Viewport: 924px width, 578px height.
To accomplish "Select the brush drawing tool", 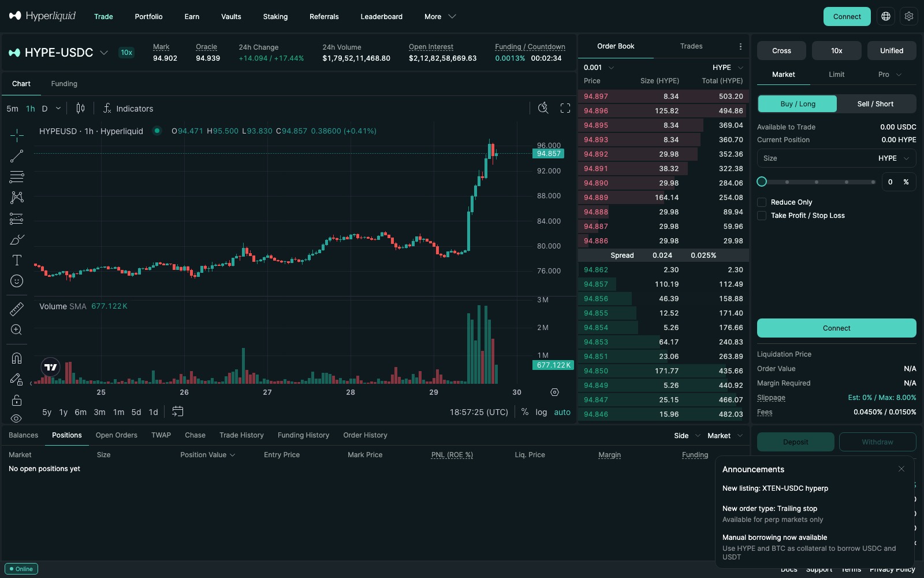I will pos(17,239).
